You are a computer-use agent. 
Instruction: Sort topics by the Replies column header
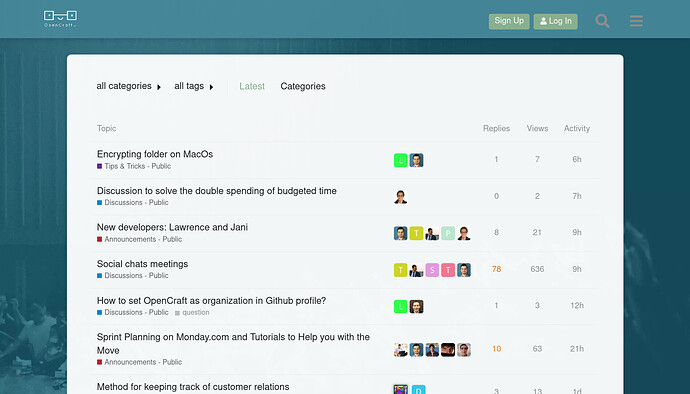coord(496,129)
